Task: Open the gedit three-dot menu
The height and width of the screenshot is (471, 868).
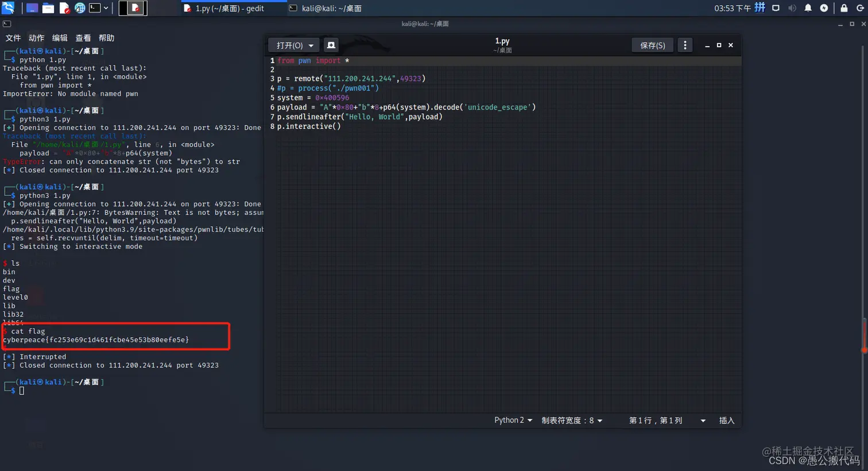Action: (x=685, y=45)
